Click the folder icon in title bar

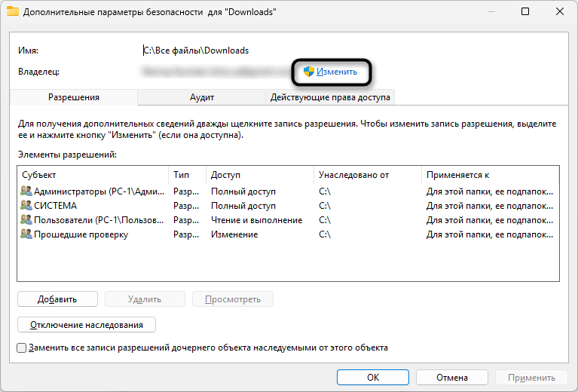click(13, 12)
